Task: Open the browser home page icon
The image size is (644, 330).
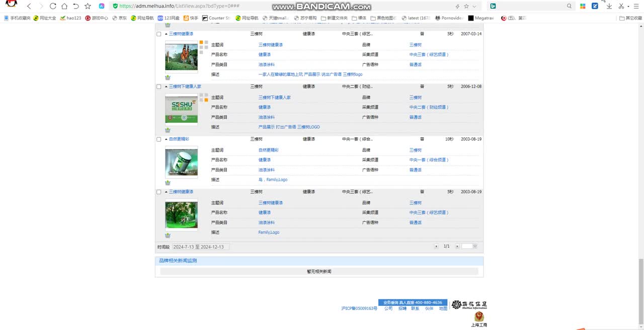Action: tap(64, 6)
